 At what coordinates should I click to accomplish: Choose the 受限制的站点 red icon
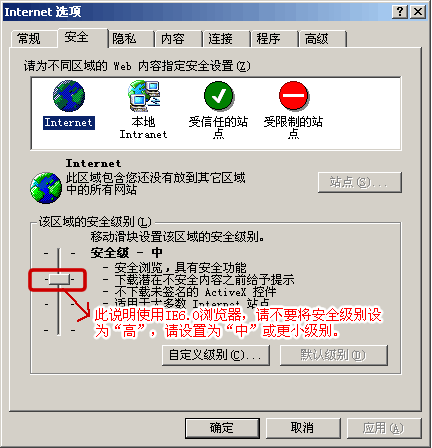pos(293,96)
